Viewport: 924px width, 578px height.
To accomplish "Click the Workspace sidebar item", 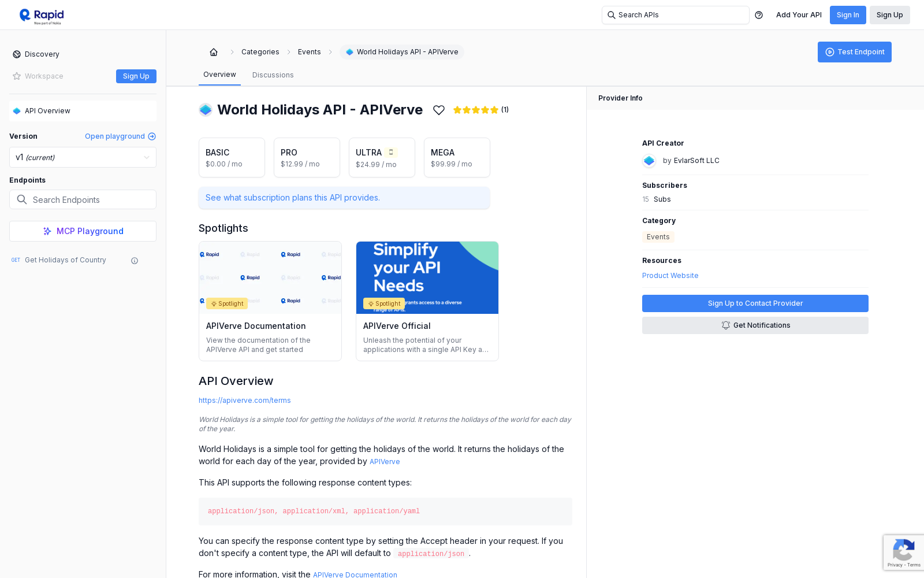I will tap(44, 76).
